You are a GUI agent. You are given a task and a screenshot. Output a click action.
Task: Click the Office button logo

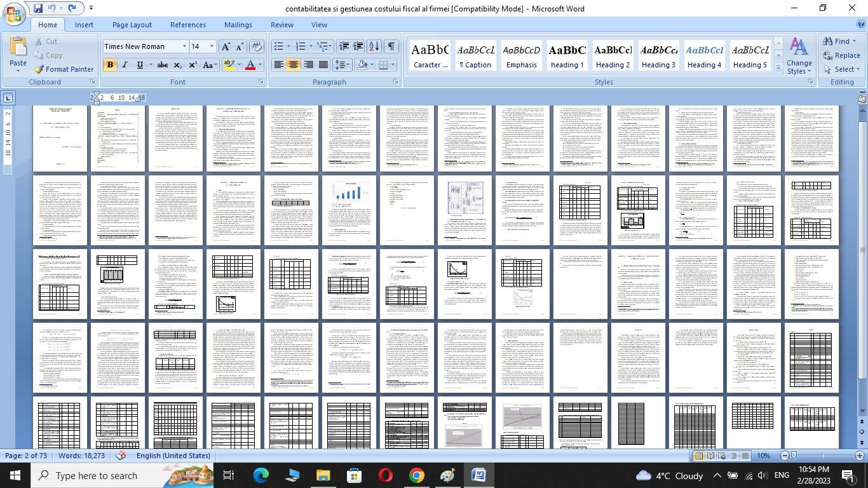coord(14,14)
